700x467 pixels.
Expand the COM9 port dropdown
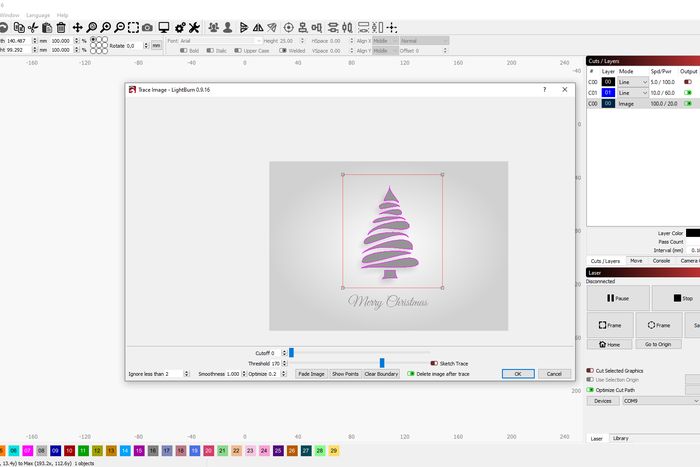[650, 400]
